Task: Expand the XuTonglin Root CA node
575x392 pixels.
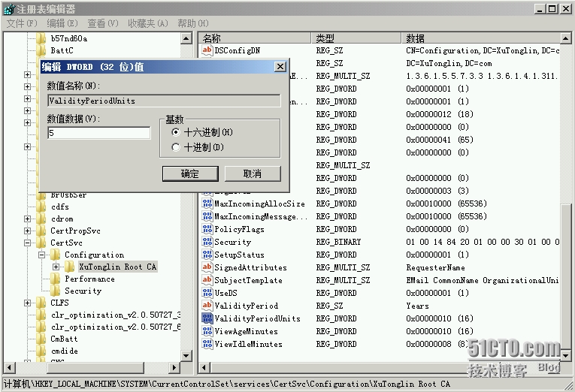Action: pyautogui.click(x=56, y=267)
